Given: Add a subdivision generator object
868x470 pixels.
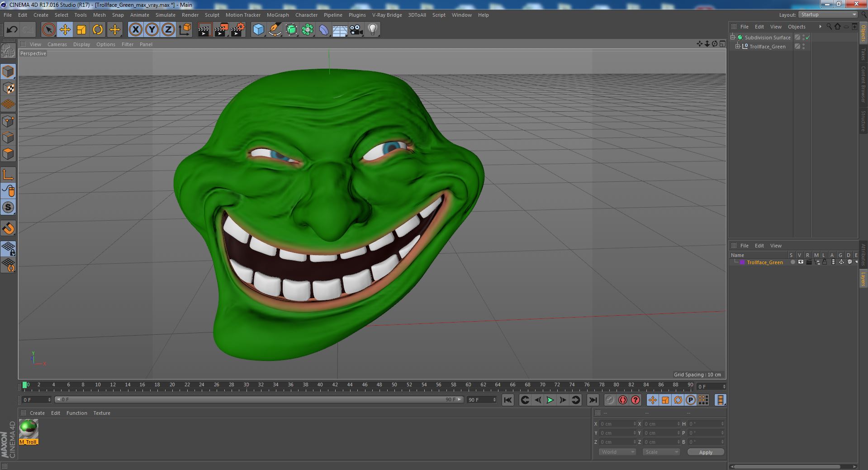Looking at the screenshot, I should (291, 30).
